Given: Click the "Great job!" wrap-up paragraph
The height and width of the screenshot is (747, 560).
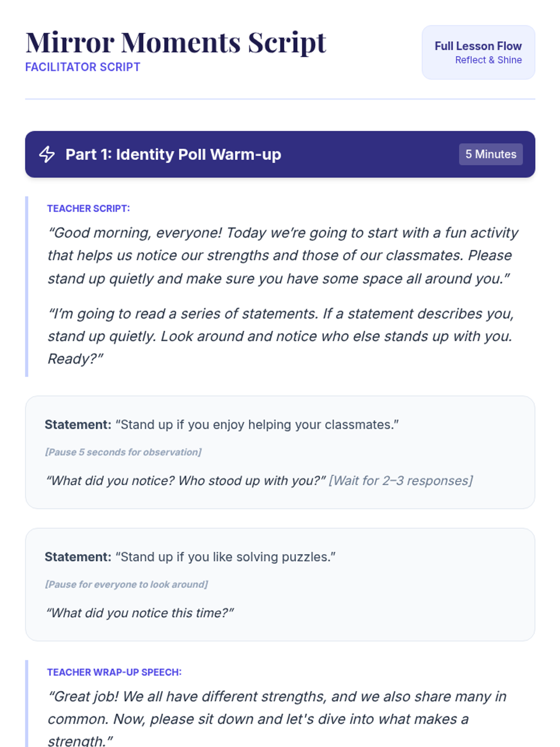Looking at the screenshot, I should (x=277, y=719).
